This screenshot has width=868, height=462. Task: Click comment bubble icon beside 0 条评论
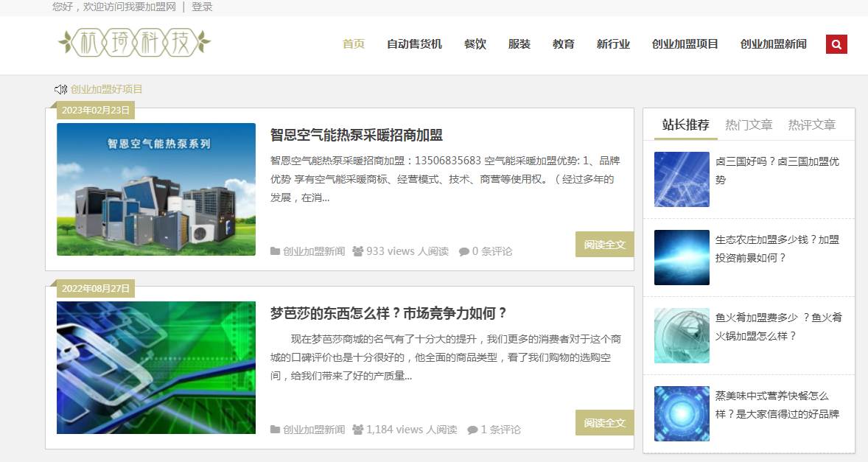(x=464, y=252)
